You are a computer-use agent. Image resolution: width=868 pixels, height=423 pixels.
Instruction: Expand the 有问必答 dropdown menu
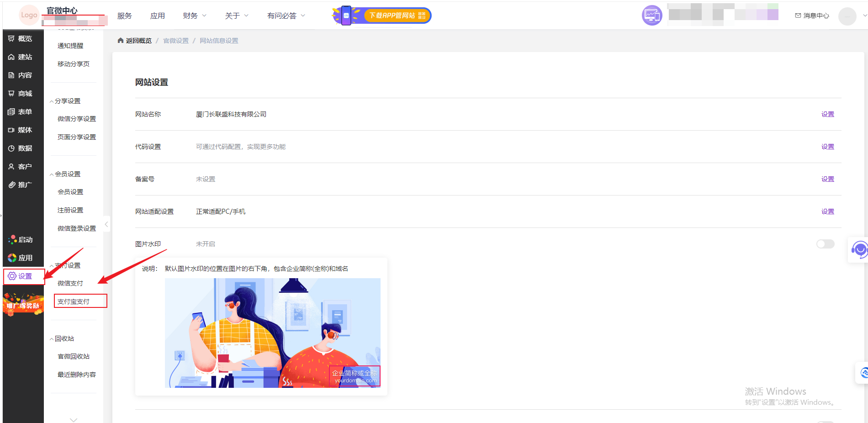click(x=286, y=16)
